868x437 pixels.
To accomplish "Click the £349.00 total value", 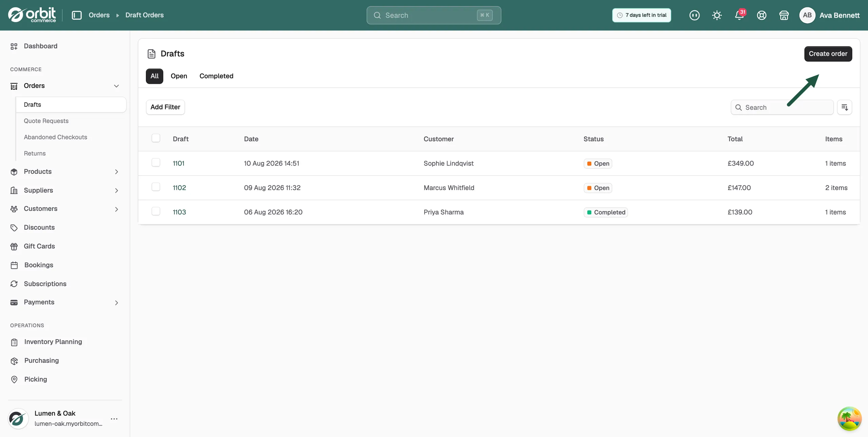I will tap(741, 163).
